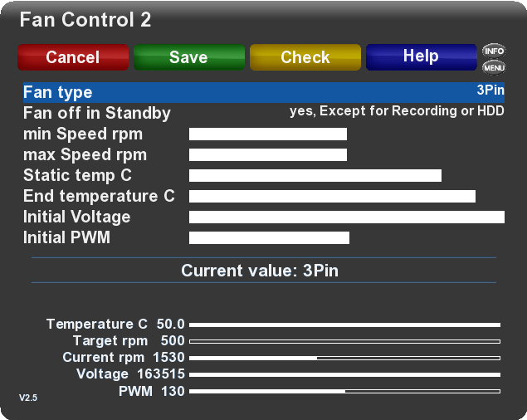Open Help with the blue button

pos(421,57)
